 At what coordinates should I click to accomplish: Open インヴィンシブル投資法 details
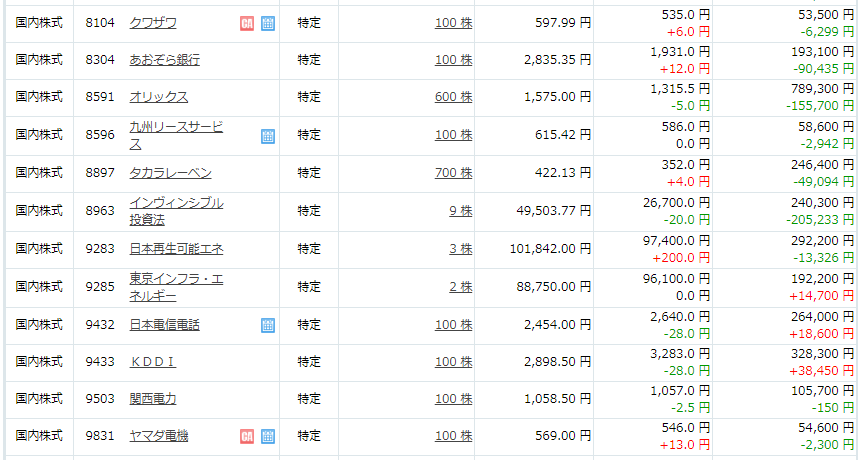(176, 211)
